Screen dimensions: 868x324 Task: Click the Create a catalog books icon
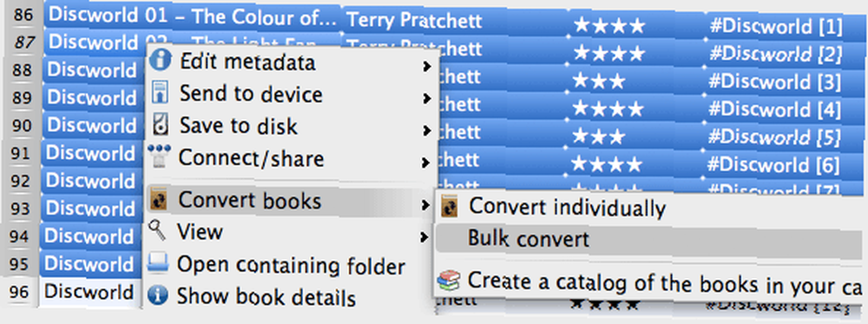pos(448,281)
